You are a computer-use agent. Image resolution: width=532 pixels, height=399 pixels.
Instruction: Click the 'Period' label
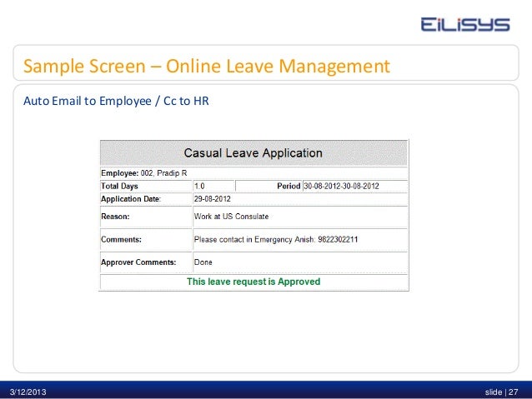click(289, 186)
